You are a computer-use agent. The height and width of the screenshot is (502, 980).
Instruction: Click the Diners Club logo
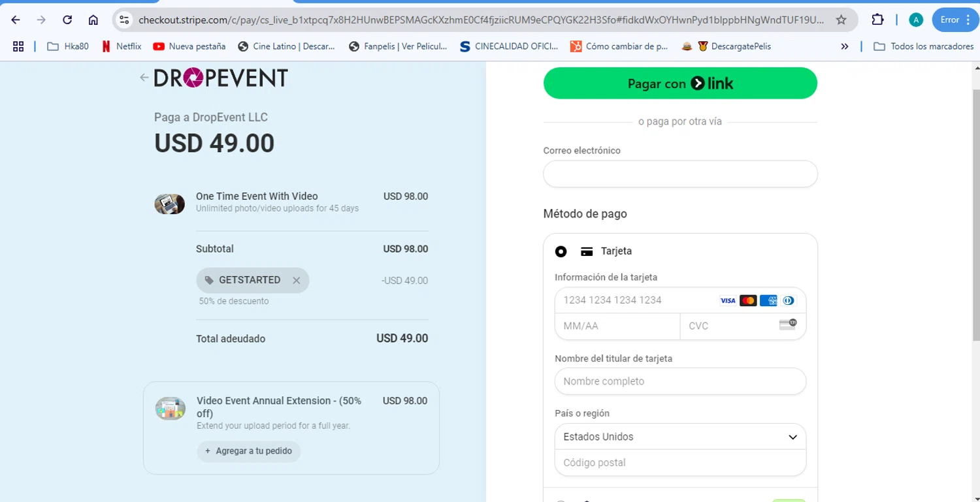click(x=789, y=301)
